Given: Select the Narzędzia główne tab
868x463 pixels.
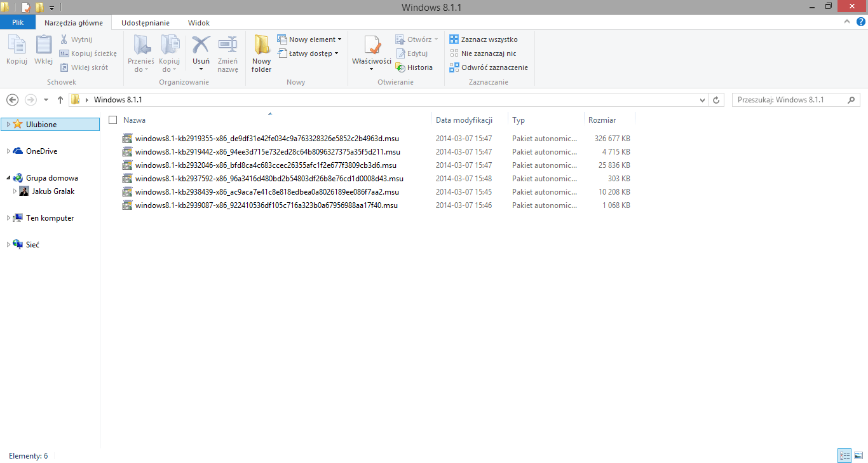Looking at the screenshot, I should [x=74, y=22].
